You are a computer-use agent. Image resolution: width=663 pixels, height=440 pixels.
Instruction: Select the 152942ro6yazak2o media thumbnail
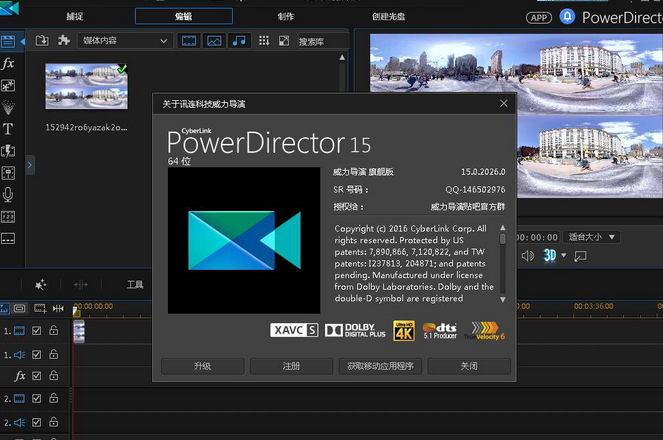(86, 86)
